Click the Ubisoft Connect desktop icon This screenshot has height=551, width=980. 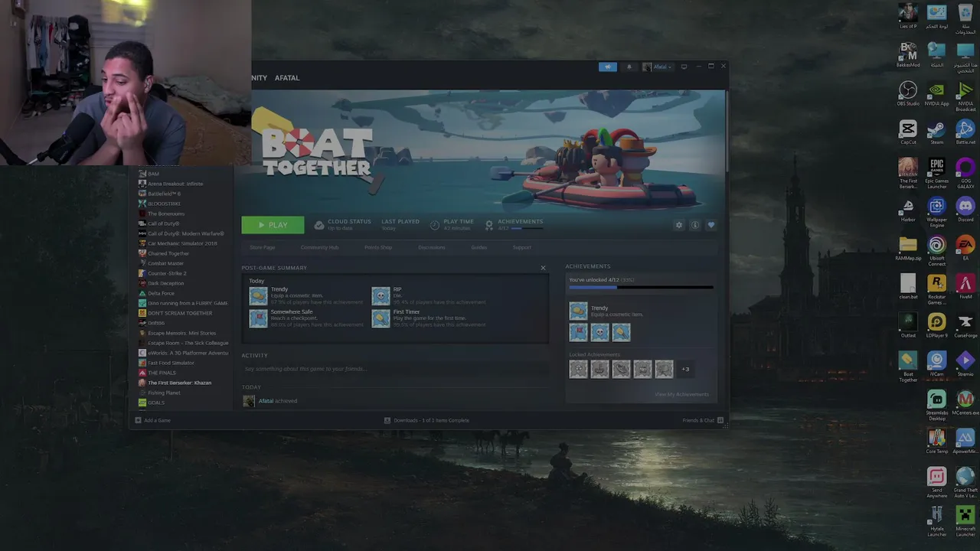[936, 252]
